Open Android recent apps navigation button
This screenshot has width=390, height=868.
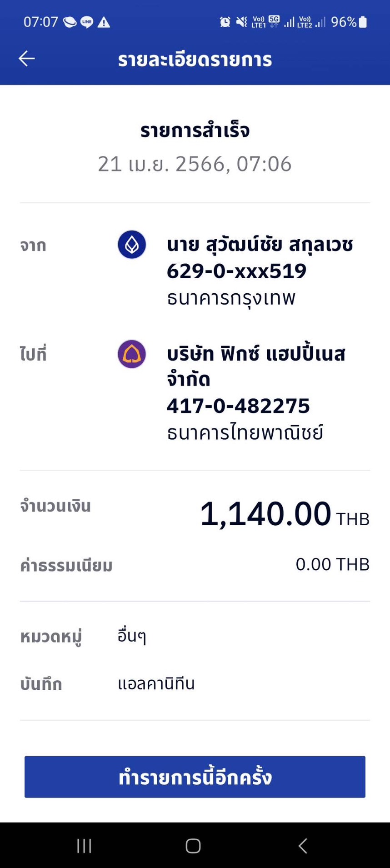[84, 846]
